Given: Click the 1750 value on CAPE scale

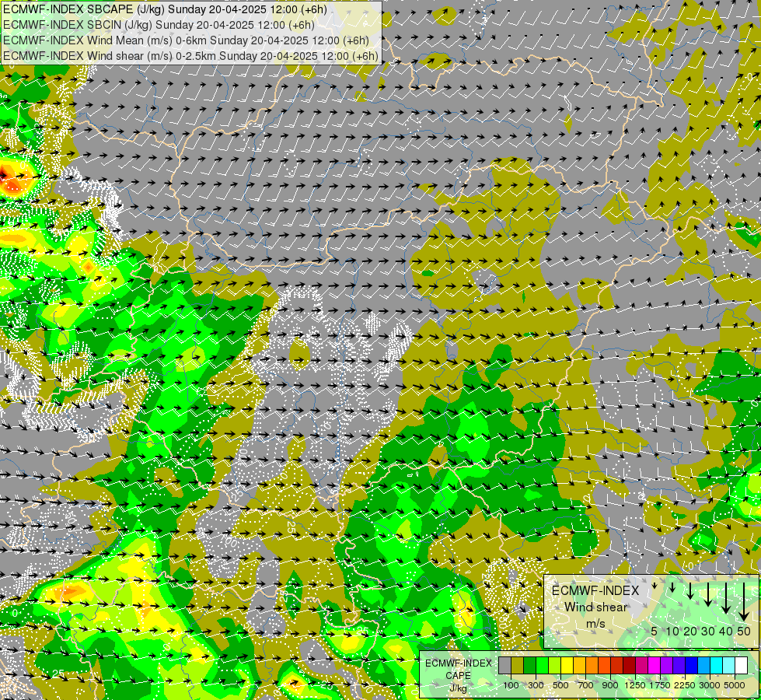Looking at the screenshot, I should (x=660, y=685).
